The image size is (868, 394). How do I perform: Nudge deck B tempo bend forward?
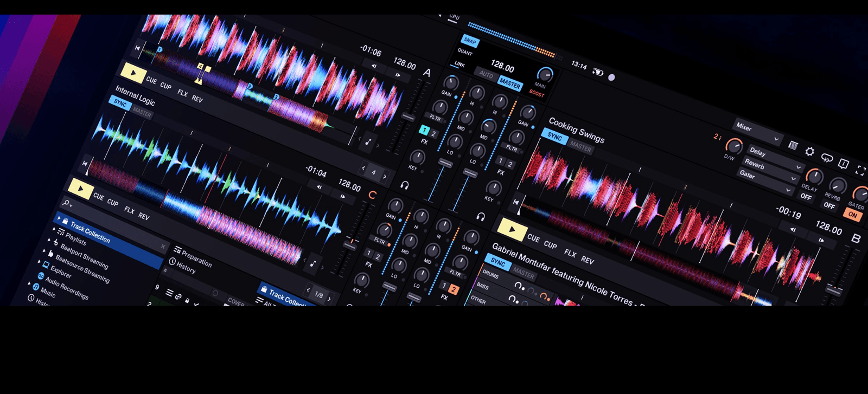click(821, 239)
